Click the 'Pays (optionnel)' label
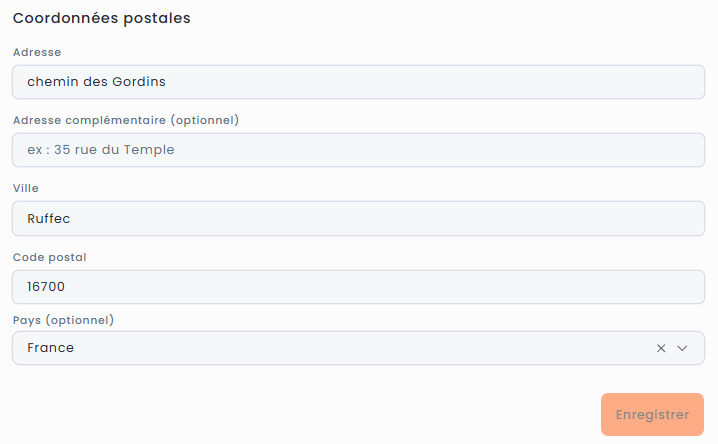 pos(63,320)
